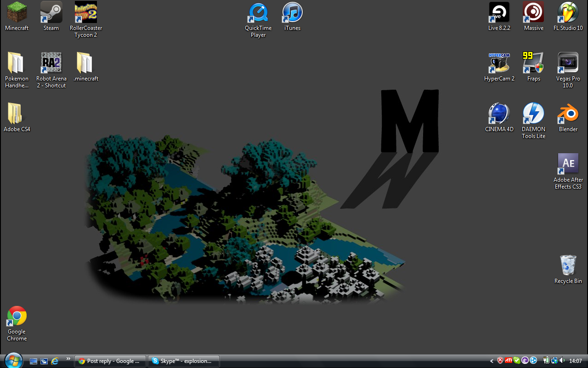The width and height of the screenshot is (588, 368).
Task: Open the Windows Start menu orb
Action: (13, 361)
